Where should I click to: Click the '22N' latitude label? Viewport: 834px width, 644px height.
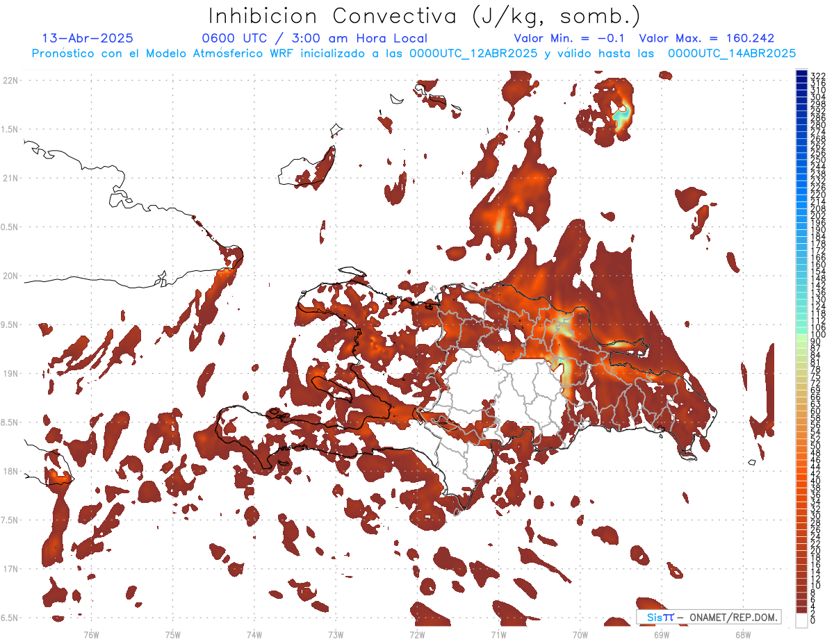(10, 81)
